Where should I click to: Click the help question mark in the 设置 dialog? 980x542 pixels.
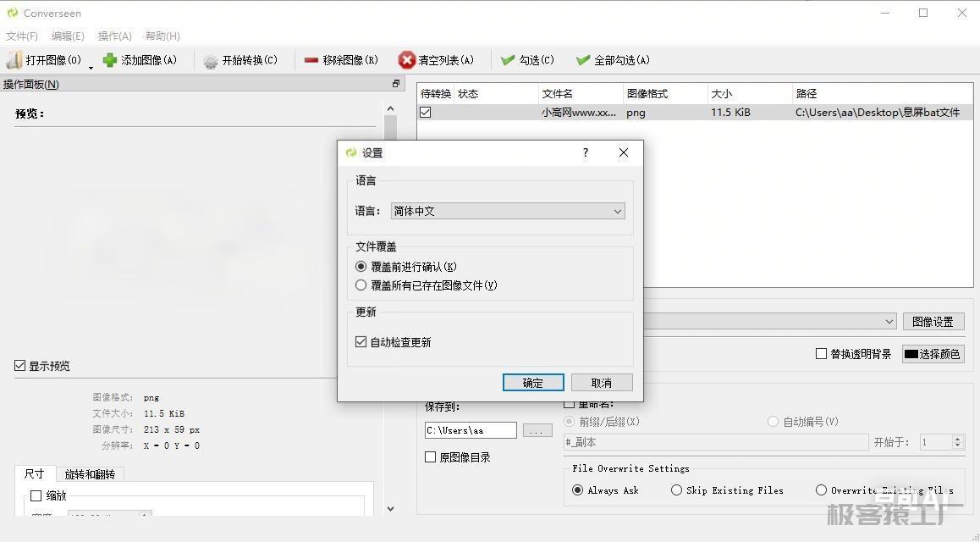585,152
